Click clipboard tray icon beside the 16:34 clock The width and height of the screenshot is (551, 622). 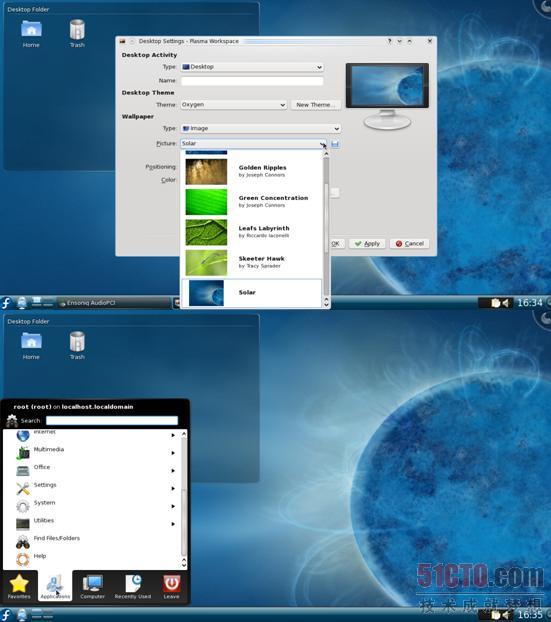tap(495, 303)
